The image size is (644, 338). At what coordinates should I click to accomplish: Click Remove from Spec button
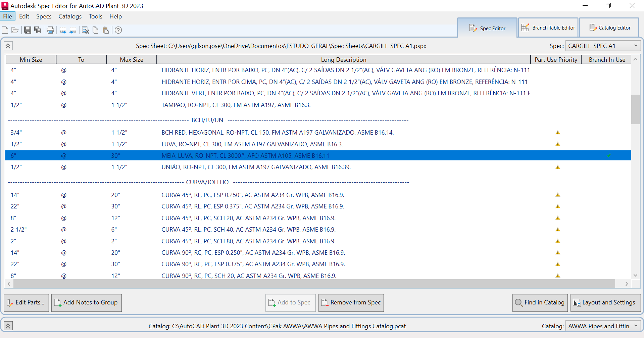pyautogui.click(x=351, y=303)
